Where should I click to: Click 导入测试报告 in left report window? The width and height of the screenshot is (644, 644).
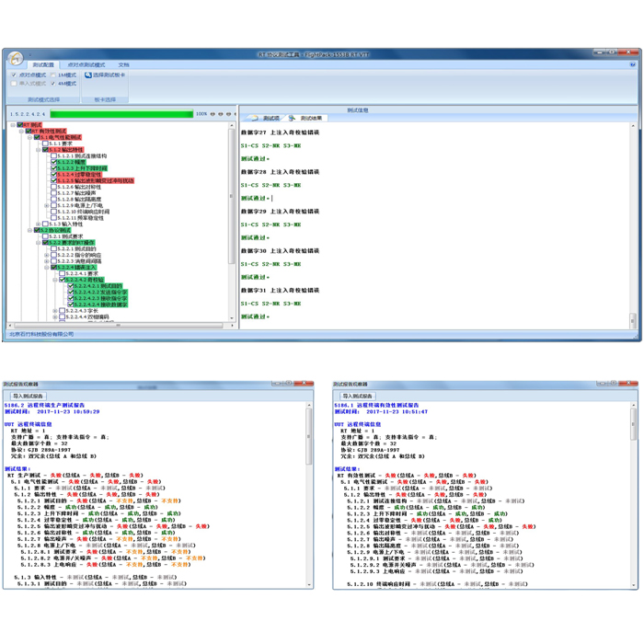point(28,396)
